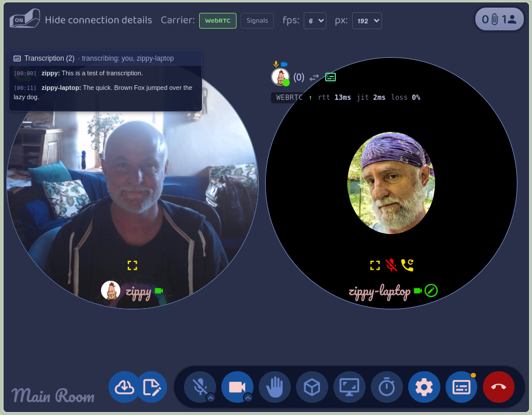Screen dimensions: 532x415
Task: Toggle the microphone mute button in toolbar
Action: [200, 386]
